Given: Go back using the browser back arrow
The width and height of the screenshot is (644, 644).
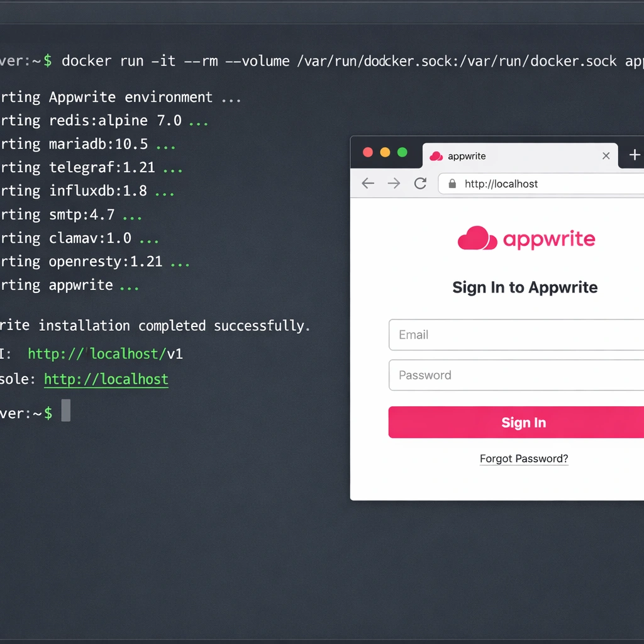Looking at the screenshot, I should pyautogui.click(x=368, y=184).
